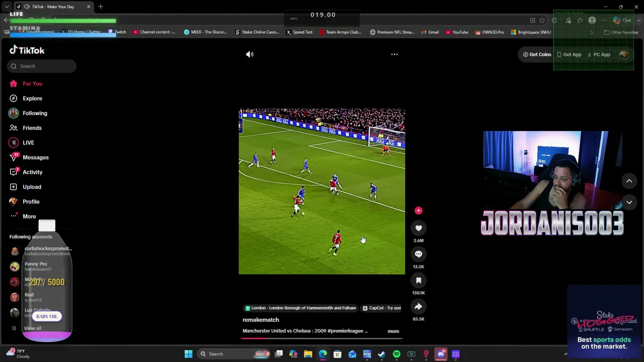Screen dimensions: 644x362
Task: Open the Other favorites folder
Action: 621,32
